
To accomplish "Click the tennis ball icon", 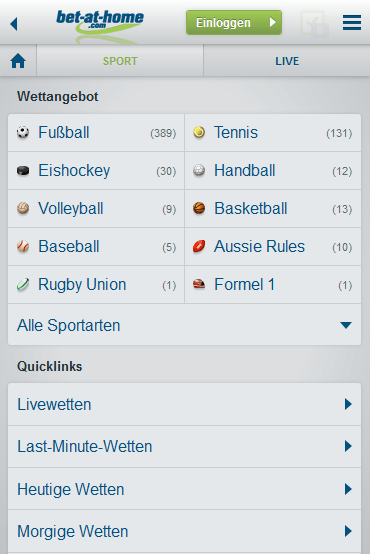I will (199, 132).
